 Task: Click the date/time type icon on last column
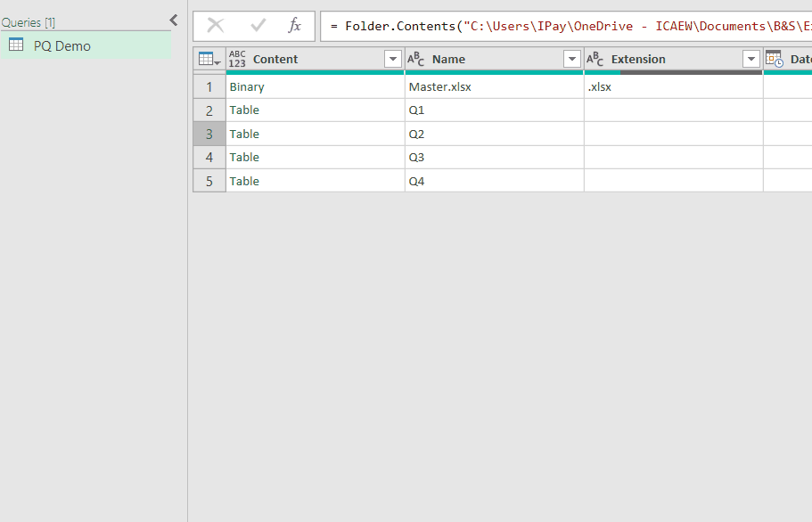coord(774,60)
